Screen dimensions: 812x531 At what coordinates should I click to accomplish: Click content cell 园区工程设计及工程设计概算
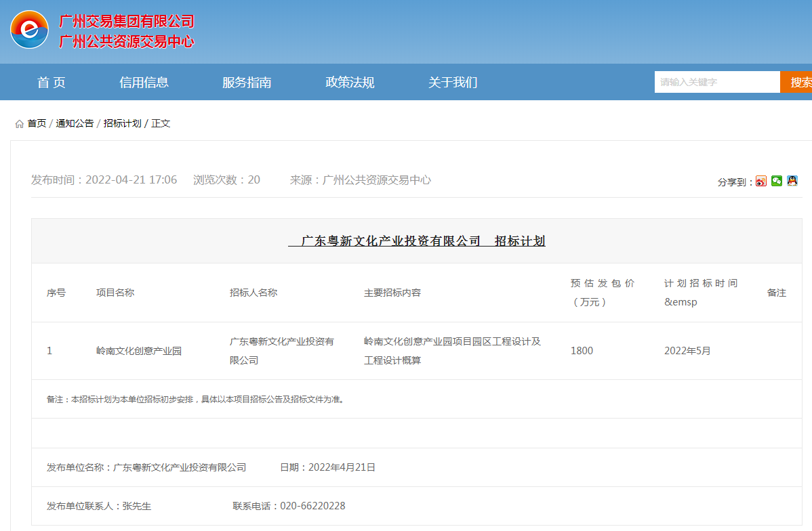[452, 351]
